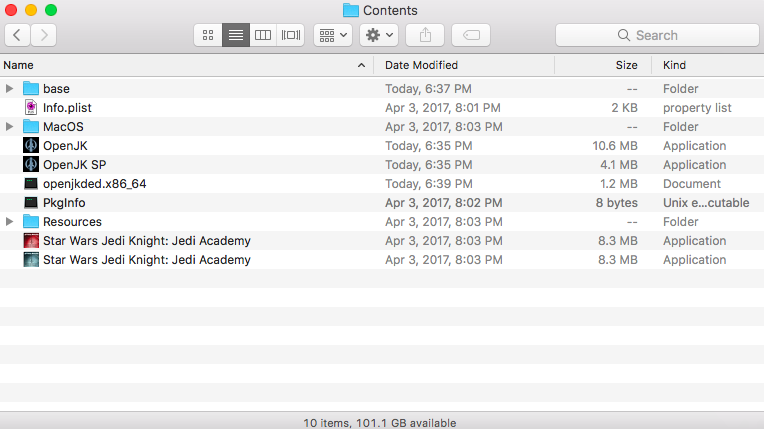The height and width of the screenshot is (429, 764).
Task: Select the OpenJK SP name
Action: [75, 165]
